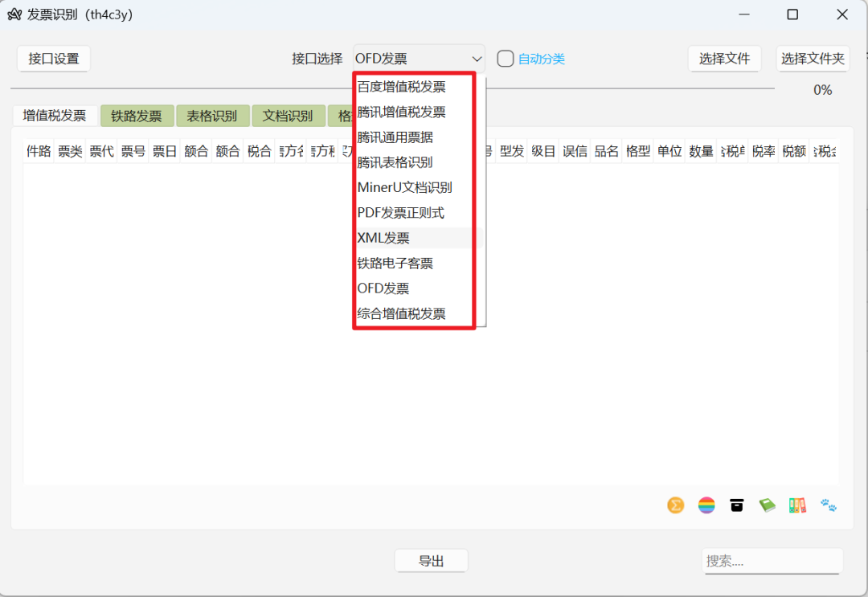
Task: Click the 选择文件 button
Action: tap(724, 58)
